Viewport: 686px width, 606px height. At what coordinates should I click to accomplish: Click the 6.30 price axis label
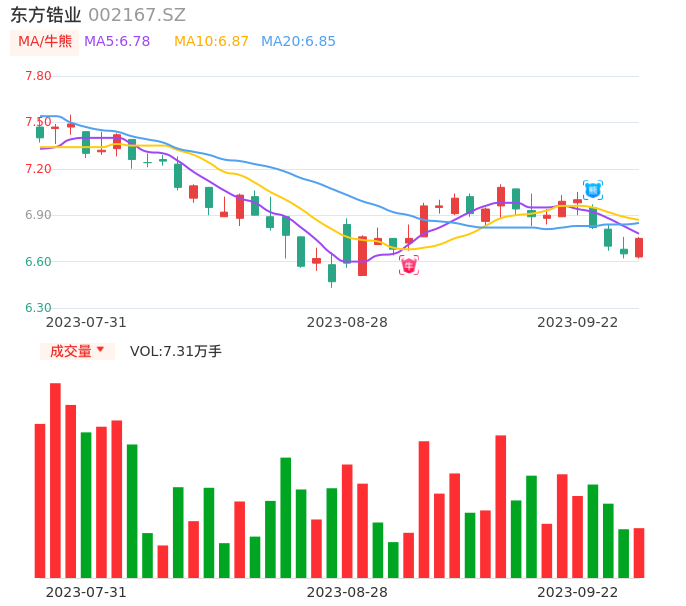pyautogui.click(x=38, y=308)
